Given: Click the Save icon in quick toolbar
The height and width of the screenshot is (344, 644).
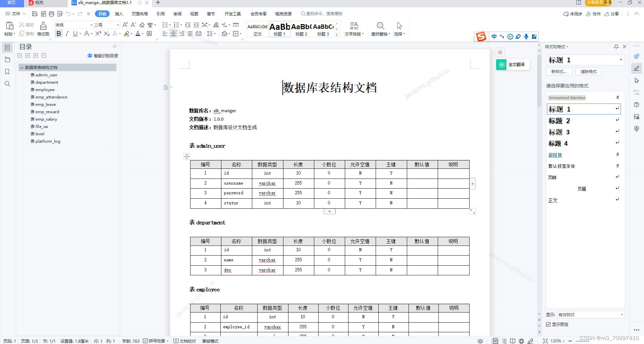Looking at the screenshot, I should point(35,14).
